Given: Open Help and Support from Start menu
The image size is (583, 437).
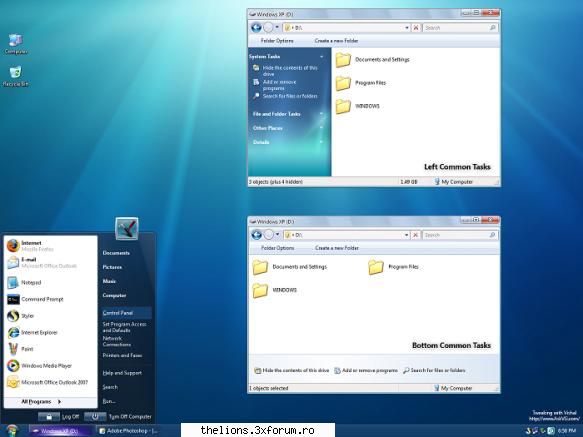Looking at the screenshot, I should 122,373.
